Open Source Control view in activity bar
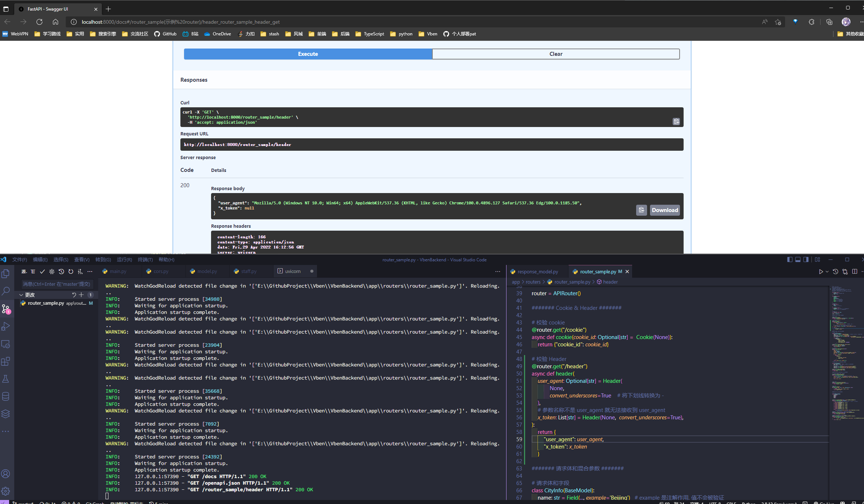This screenshot has width=864, height=504. point(6,309)
